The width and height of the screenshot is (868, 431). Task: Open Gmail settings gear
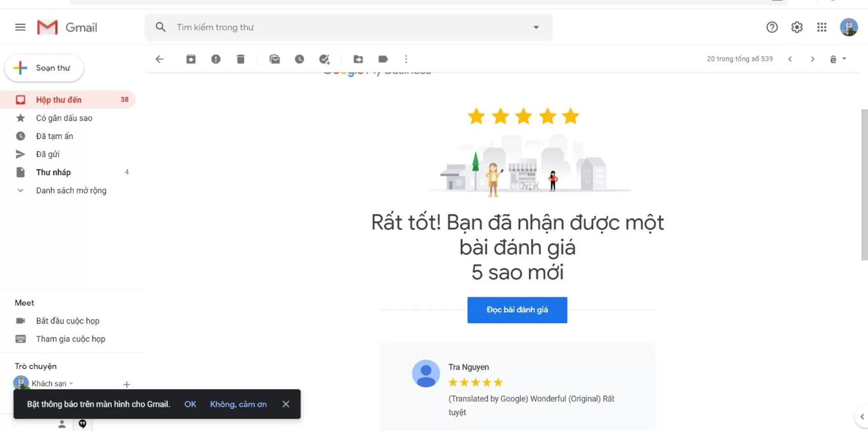[797, 27]
